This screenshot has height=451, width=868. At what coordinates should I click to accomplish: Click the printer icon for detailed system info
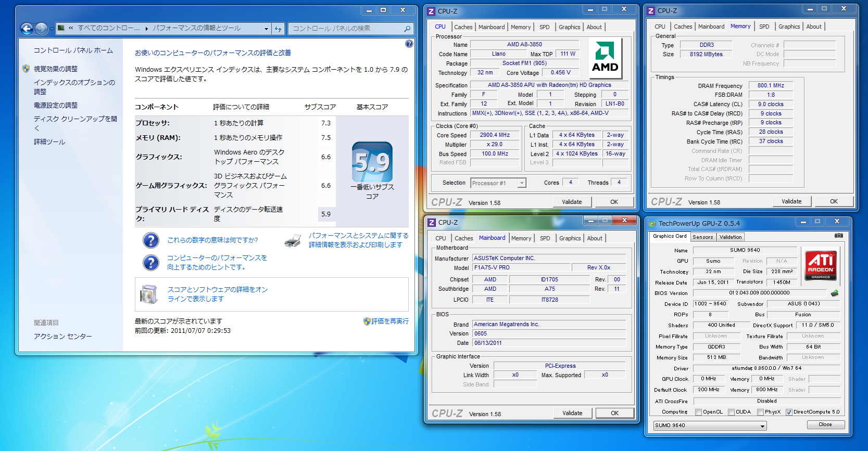[x=293, y=240]
